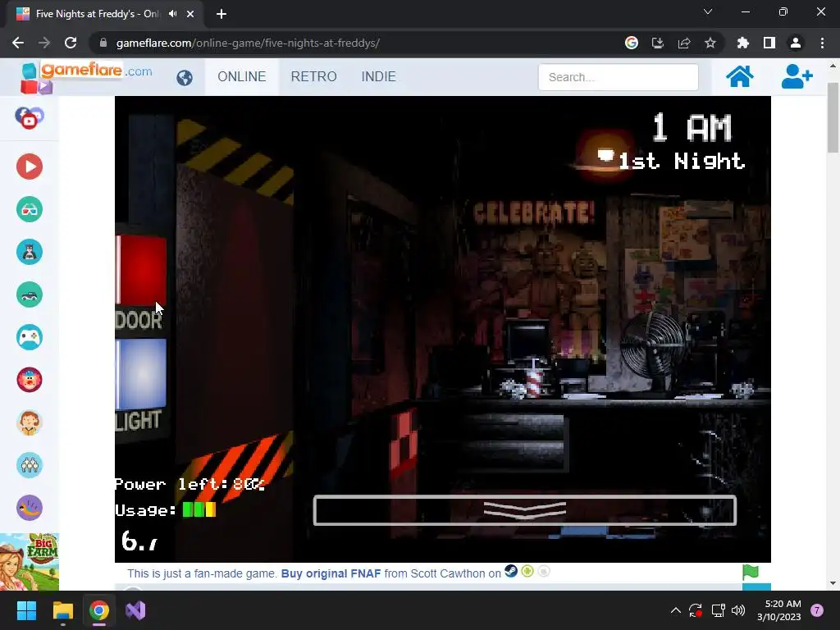The height and width of the screenshot is (630, 840).
Task: Open the Chrome extensions puzzle icon
Action: point(743,43)
